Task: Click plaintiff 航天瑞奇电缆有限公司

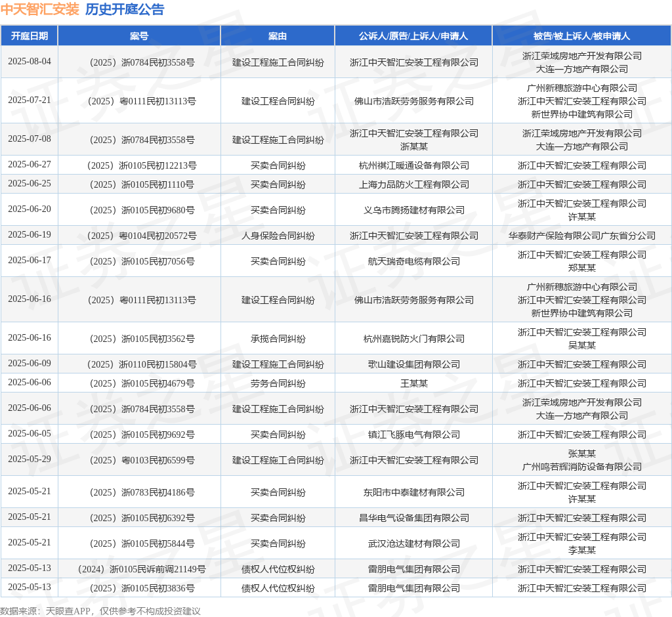Action: click(413, 261)
